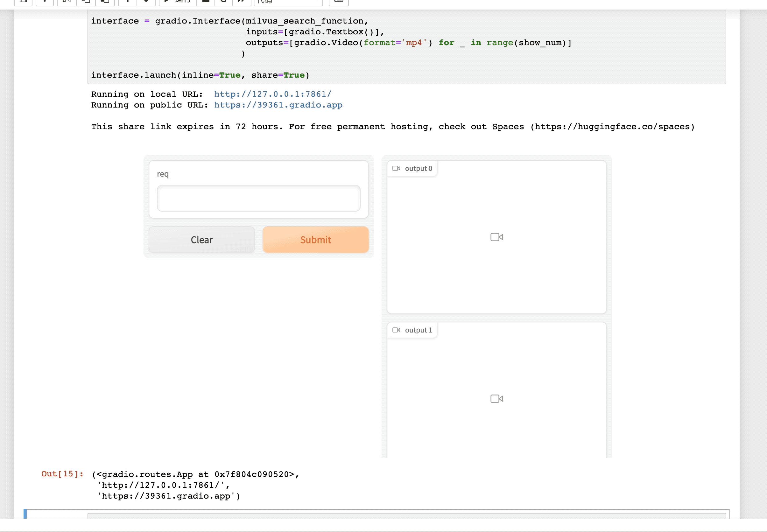Open the command palette keyboard icon
Screen dimensions: 767x532
coord(339,2)
